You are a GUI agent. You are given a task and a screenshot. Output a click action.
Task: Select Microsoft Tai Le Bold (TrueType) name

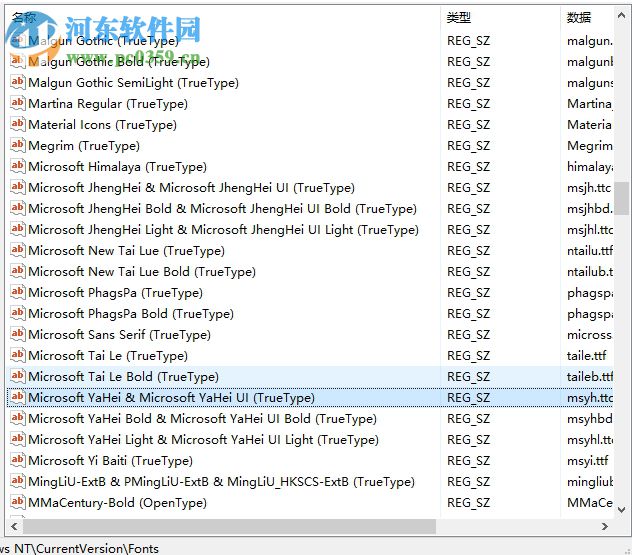(x=123, y=376)
